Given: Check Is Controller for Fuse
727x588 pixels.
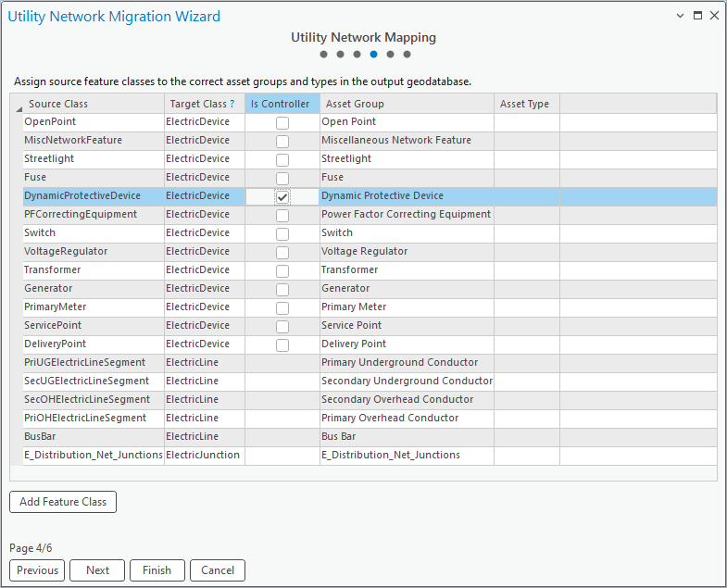Looking at the screenshot, I should point(282,179).
